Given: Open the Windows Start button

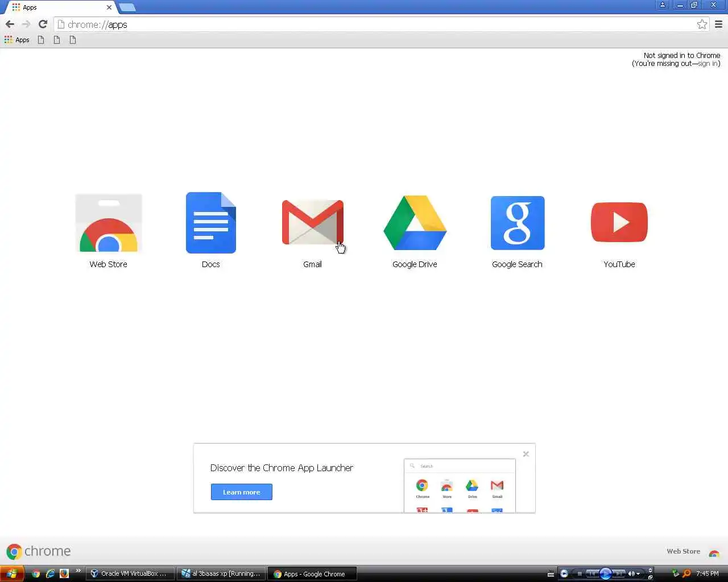Looking at the screenshot, I should 12,573.
